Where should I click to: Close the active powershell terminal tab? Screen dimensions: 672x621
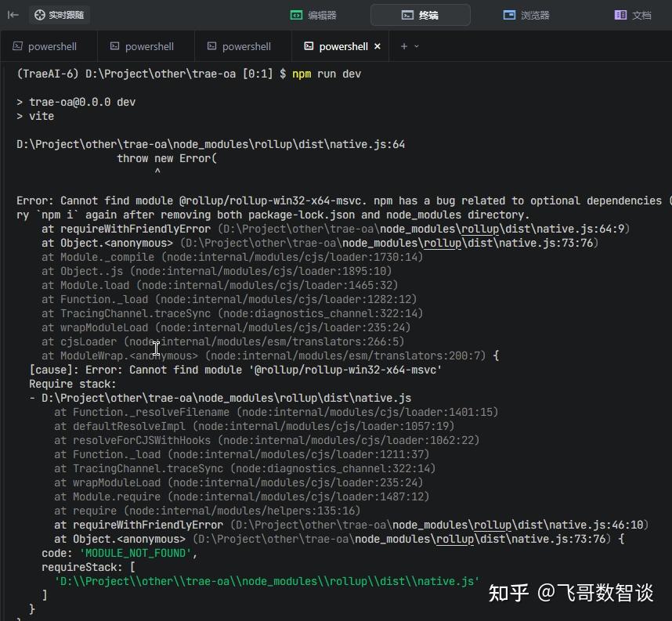[x=378, y=46]
